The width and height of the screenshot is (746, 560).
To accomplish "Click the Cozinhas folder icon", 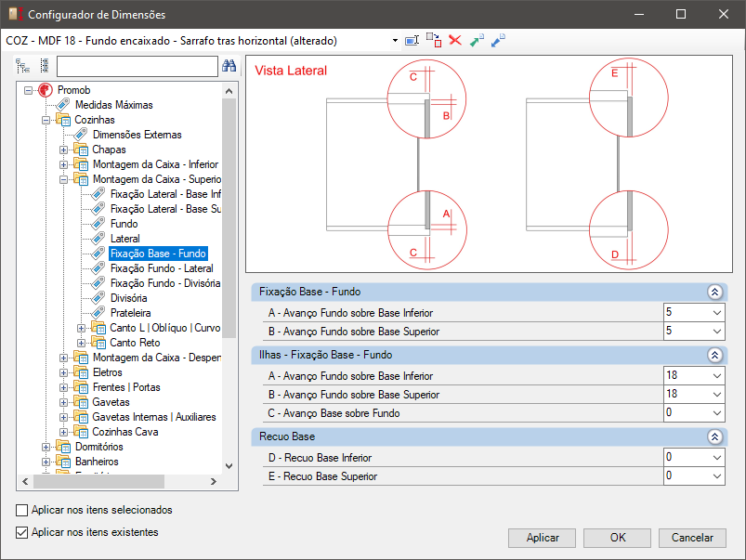I will point(63,120).
